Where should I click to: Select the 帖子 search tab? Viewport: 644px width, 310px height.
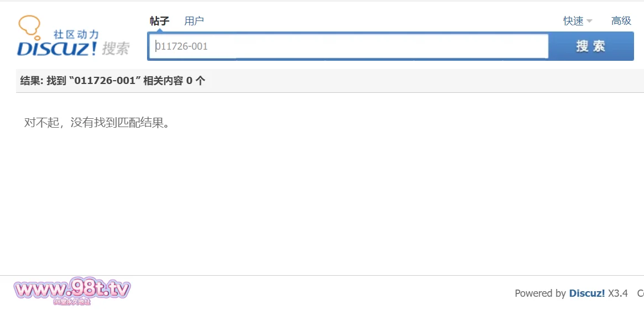click(x=159, y=21)
